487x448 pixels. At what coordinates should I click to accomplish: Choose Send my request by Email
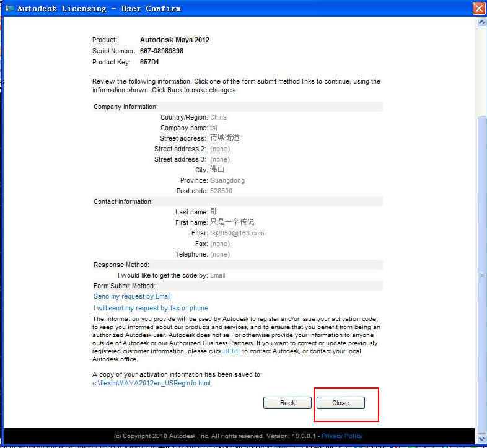coord(132,297)
